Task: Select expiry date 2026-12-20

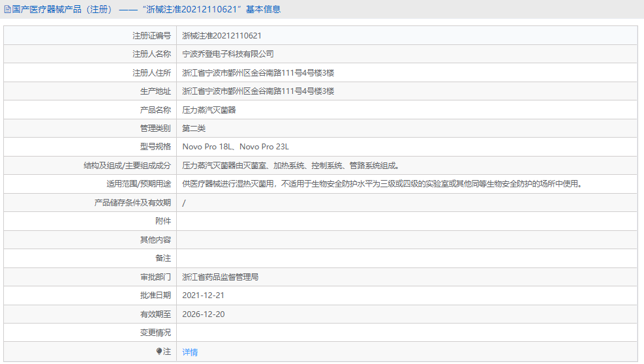Action: 204,314
